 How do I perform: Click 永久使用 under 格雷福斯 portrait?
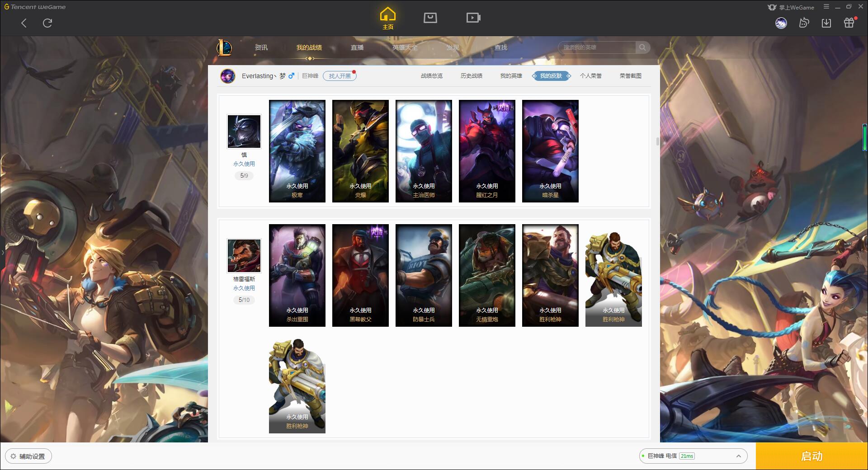pos(244,288)
